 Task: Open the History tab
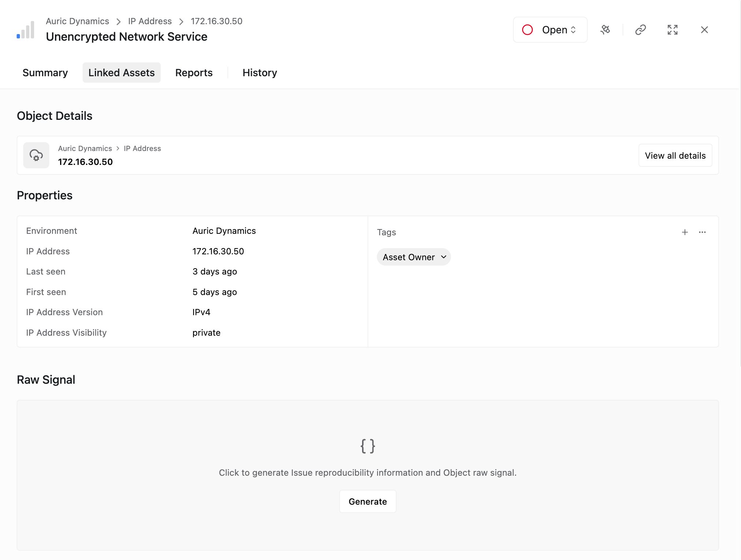click(259, 73)
